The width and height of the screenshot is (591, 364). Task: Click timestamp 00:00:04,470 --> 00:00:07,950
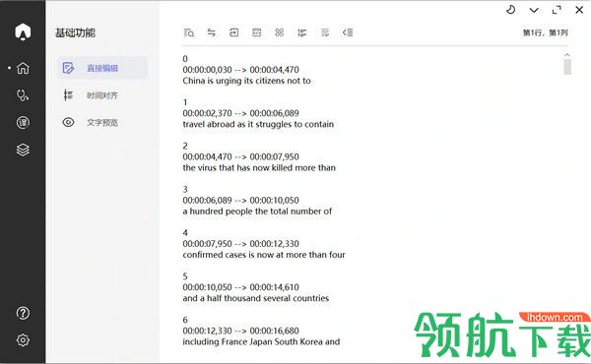tap(241, 156)
